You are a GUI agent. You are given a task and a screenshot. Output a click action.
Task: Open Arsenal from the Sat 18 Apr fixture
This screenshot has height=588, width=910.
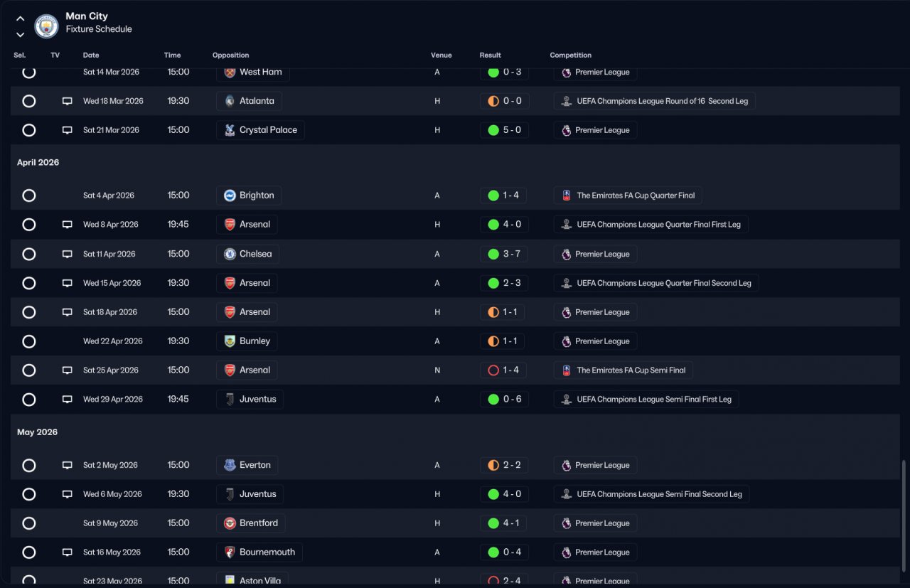[247, 312]
